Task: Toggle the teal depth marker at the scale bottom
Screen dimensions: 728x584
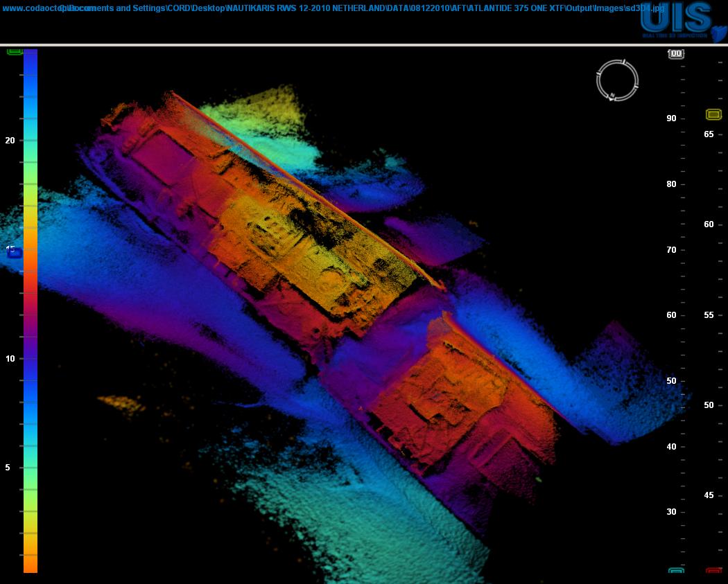Action: 675,571
